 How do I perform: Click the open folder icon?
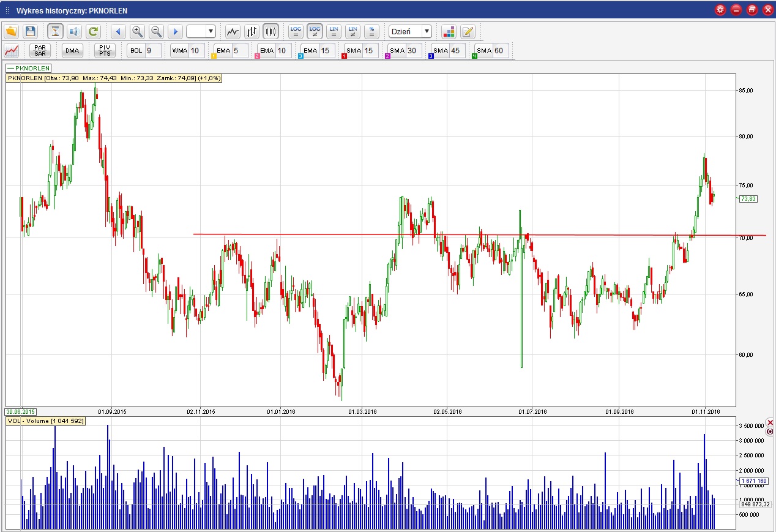[x=11, y=31]
